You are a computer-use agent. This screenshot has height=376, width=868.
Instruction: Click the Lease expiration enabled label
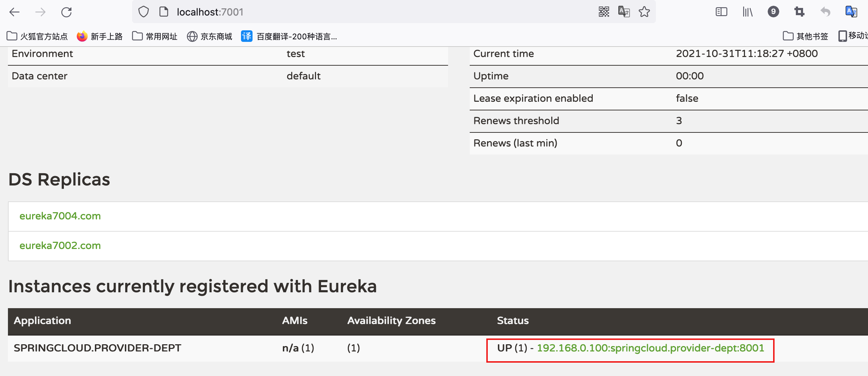tap(533, 99)
